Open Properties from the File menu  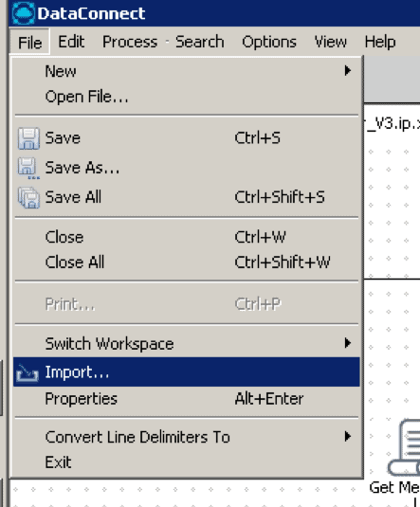point(187,399)
